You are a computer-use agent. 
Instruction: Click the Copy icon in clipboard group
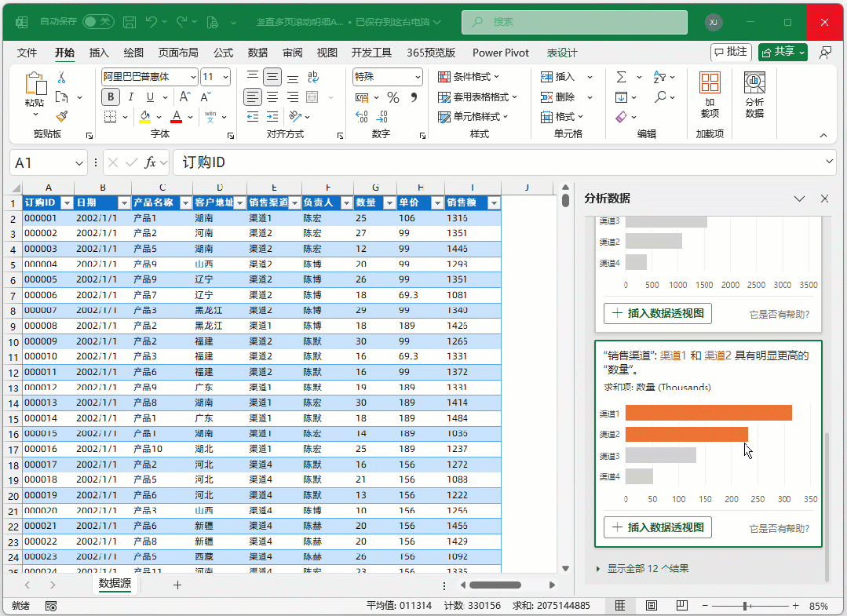[x=62, y=97]
